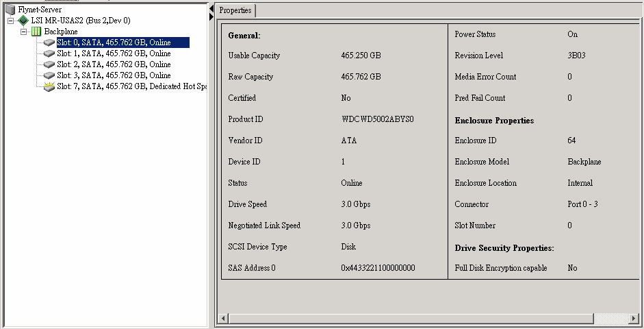Click the horizontal scrollbar thumb
644x329 pixels.
coord(411,318)
